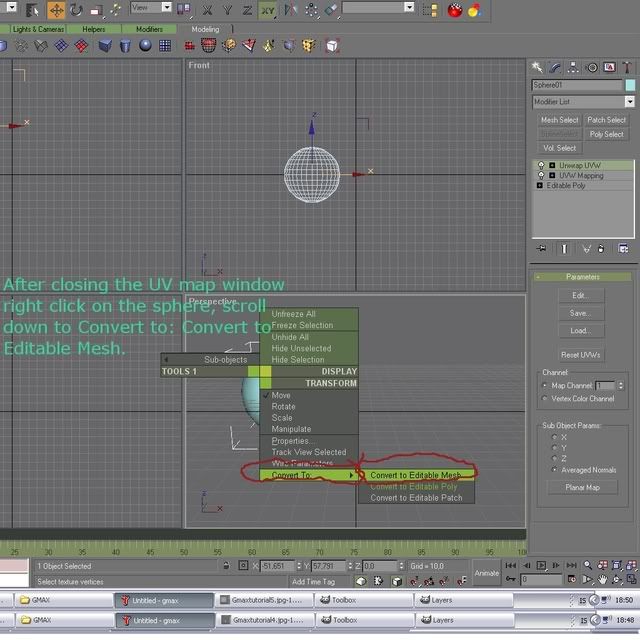This screenshot has height=640, width=640.
Task: Select the Rotate tool in top toolbar
Action: click(78, 10)
